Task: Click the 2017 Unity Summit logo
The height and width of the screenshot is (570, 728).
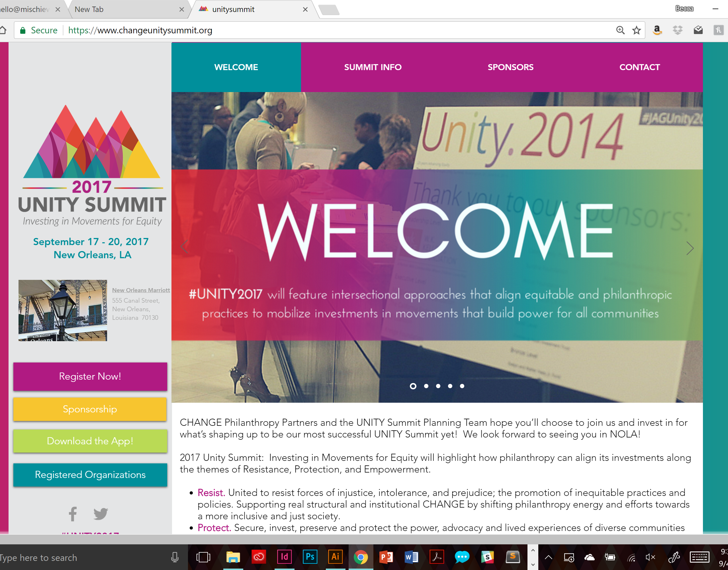Action: tap(92, 166)
